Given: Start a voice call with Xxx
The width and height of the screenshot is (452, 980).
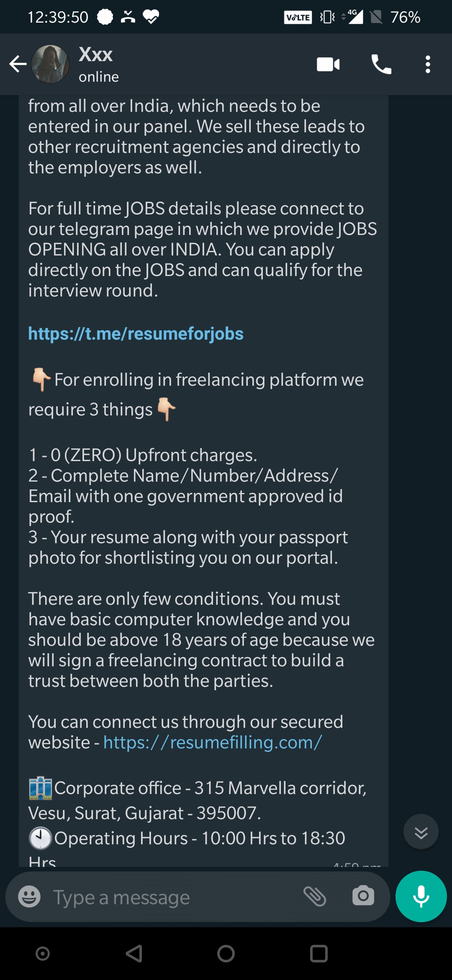Looking at the screenshot, I should (381, 64).
